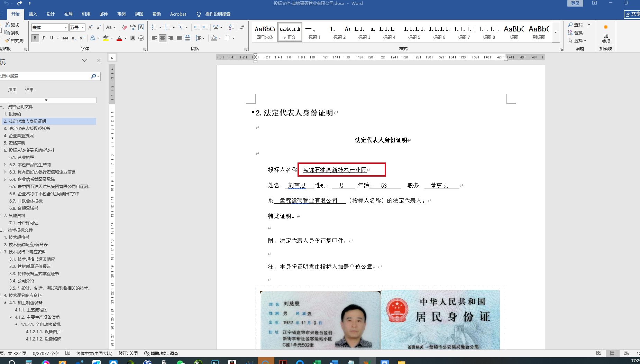The height and width of the screenshot is (364, 640).
Task: Apply borders with the borders icon
Action: click(227, 38)
